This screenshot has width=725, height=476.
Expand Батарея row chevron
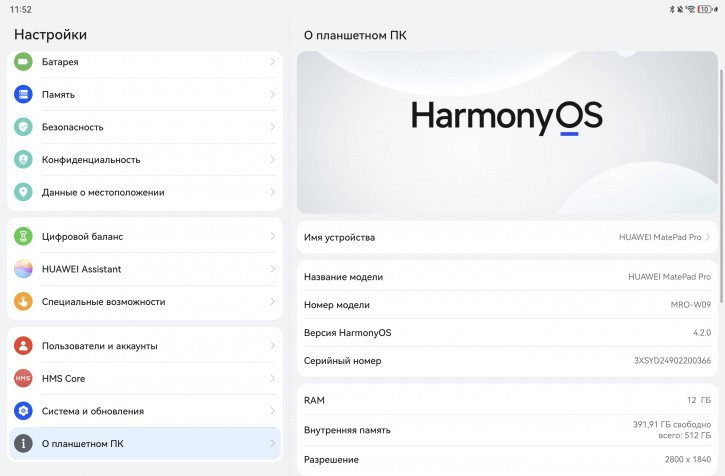click(x=272, y=62)
